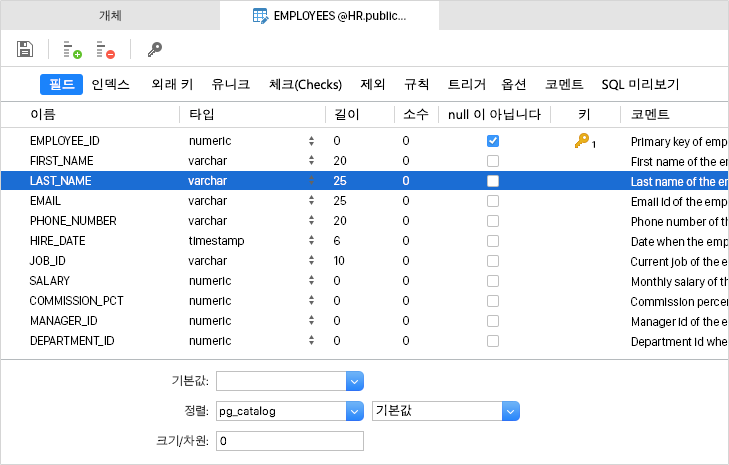Switch to the 인덱스 tab
This screenshot has width=729, height=465.
pyautogui.click(x=110, y=85)
